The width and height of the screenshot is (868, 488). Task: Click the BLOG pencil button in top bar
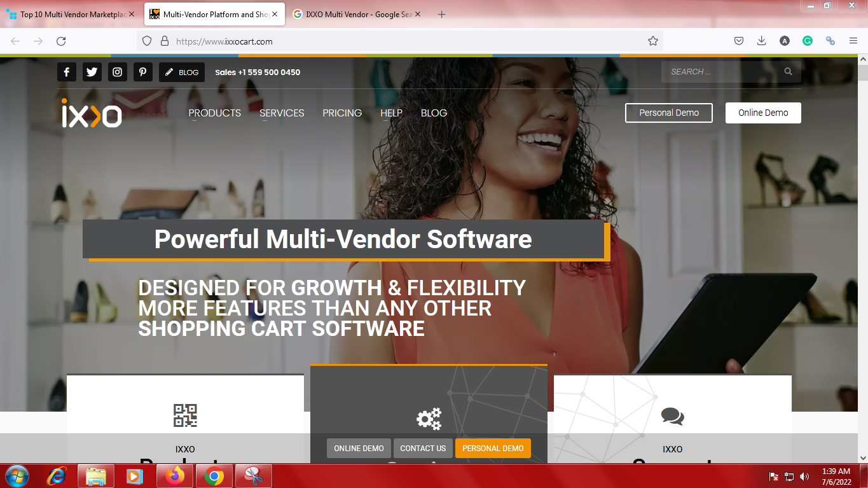click(182, 72)
